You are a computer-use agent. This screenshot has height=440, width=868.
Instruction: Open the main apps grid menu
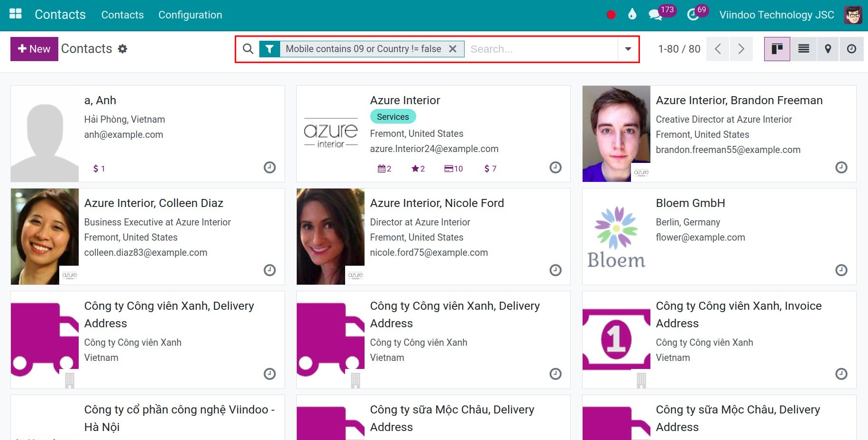point(16,14)
